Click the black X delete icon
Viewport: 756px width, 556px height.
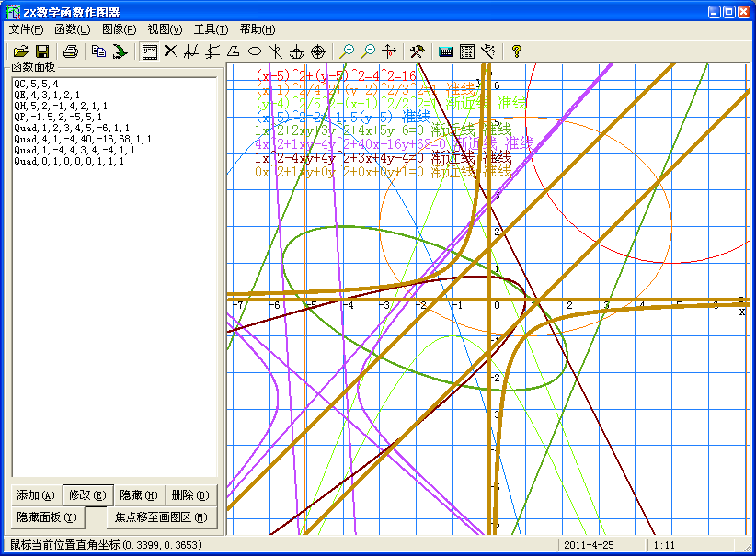coord(170,51)
